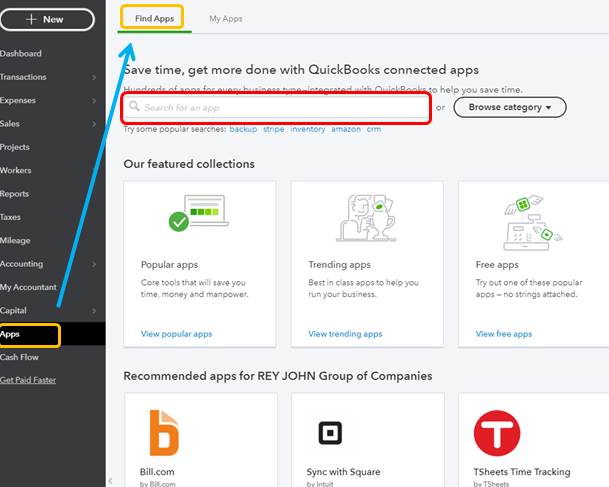Open TSheets Time Tracking app title
The height and width of the screenshot is (487, 609).
point(522,472)
